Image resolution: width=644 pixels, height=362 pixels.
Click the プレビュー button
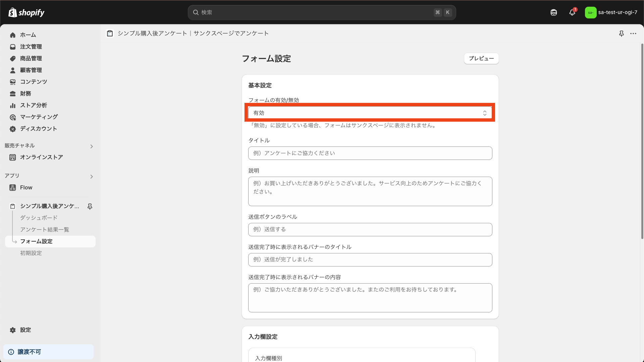point(481,58)
